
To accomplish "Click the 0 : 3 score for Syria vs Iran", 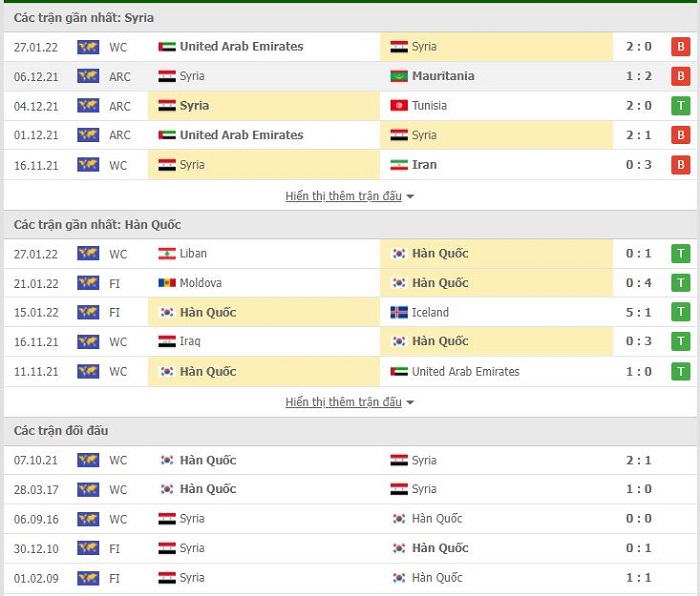I will coord(638,165).
